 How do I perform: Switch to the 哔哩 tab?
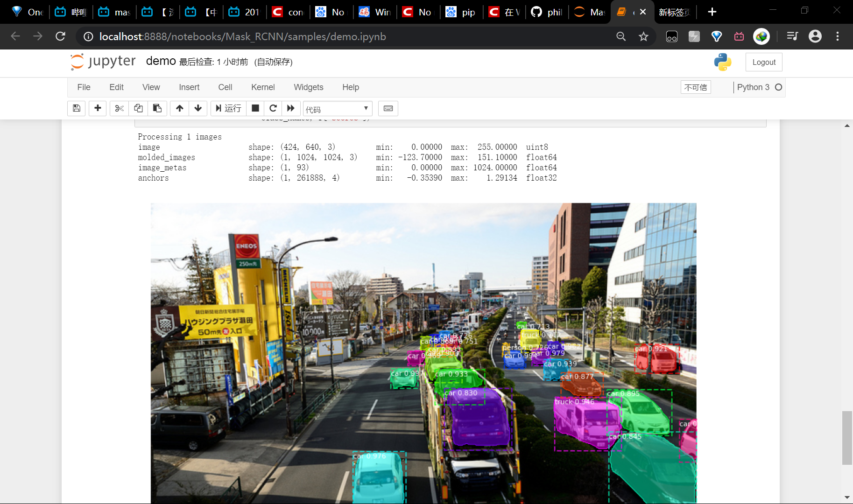(x=71, y=12)
